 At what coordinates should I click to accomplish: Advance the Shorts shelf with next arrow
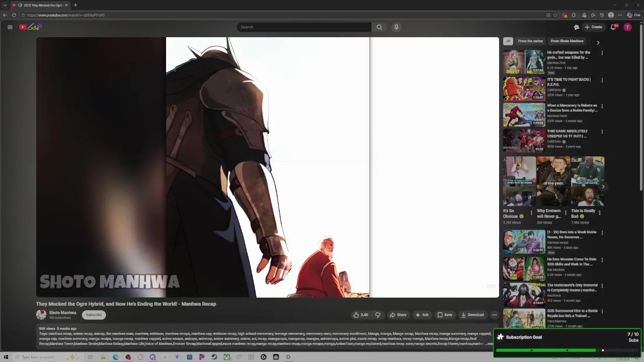[x=603, y=187]
